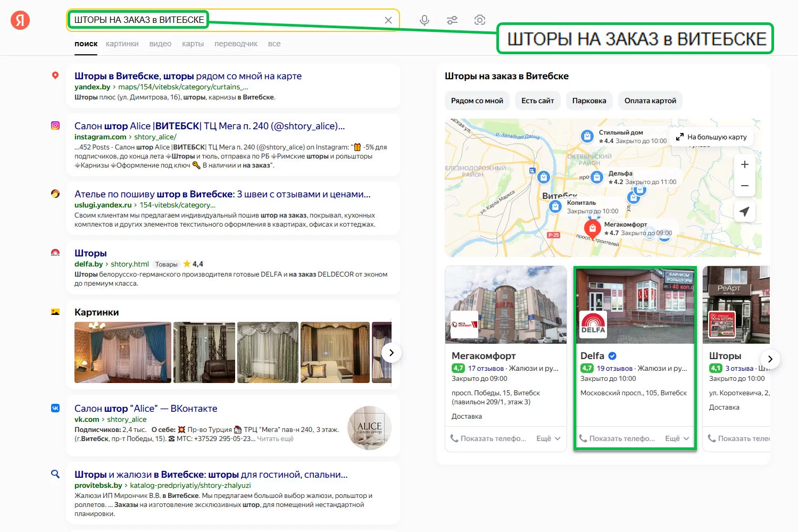Locate me with map arrow icon
The image size is (798, 532).
click(744, 211)
